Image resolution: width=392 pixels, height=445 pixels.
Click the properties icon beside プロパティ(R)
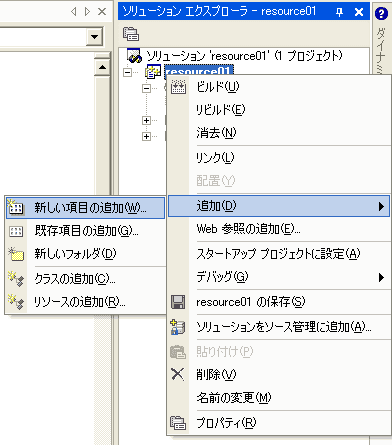click(x=178, y=422)
